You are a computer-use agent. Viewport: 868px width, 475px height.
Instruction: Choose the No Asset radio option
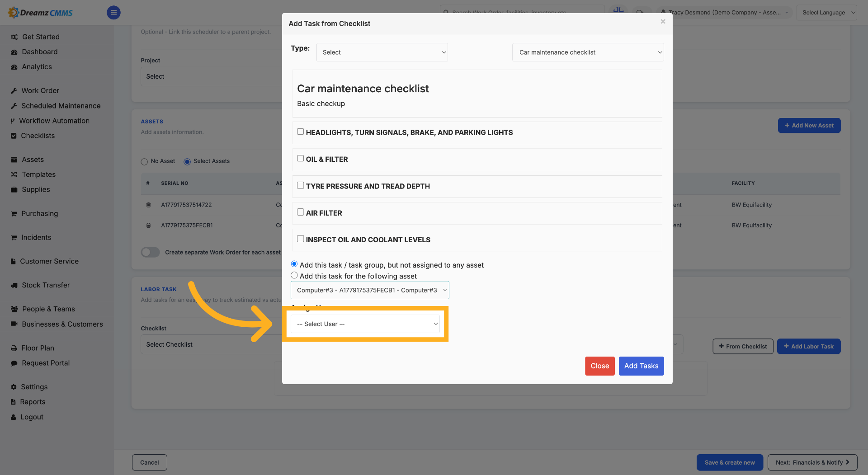144,162
